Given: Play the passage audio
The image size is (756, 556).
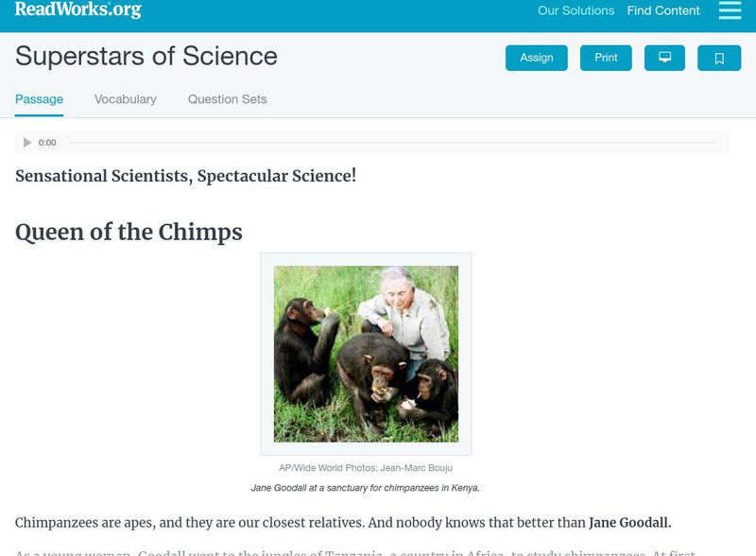Looking at the screenshot, I should point(27,143).
